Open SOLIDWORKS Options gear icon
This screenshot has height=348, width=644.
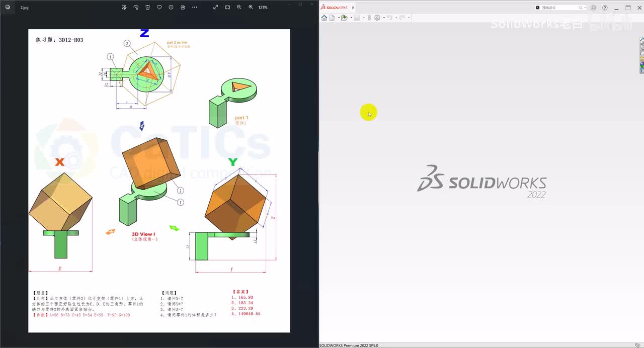[x=377, y=18]
